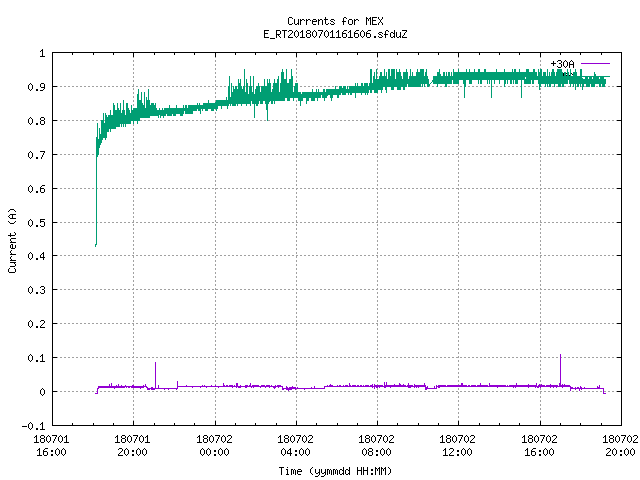Image resolution: width=640 pixels, height=480 pixels.
Task: Click the x-axis label 180701 20:00
Action: (x=132, y=446)
